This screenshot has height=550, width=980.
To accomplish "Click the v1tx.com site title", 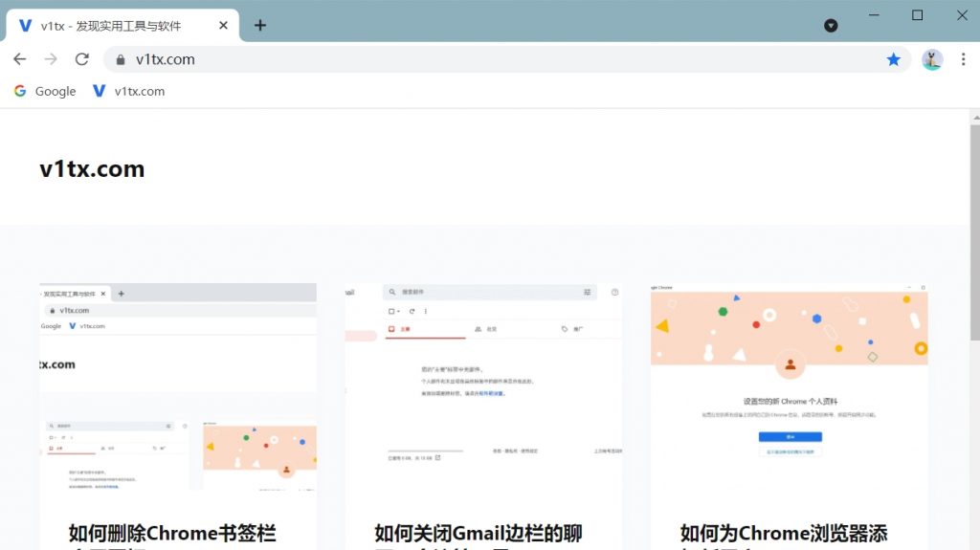I will point(92,168).
